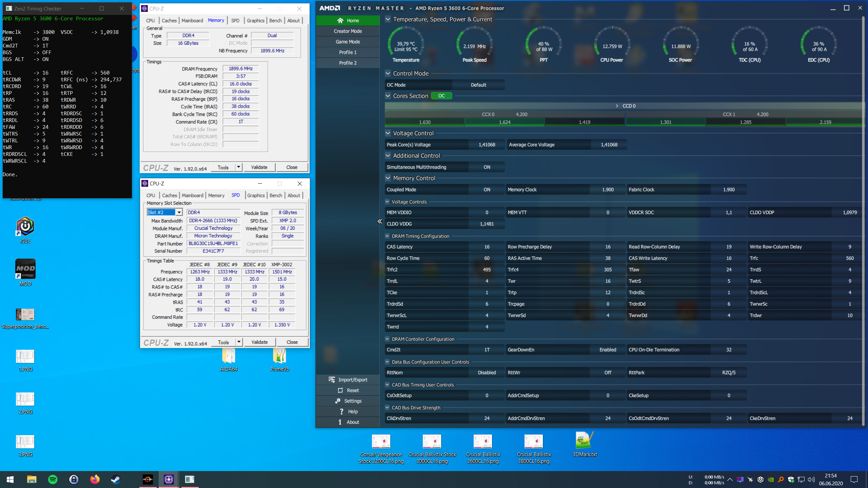Open Steam from the taskbar
This screenshot has height=488, width=868.
click(x=116, y=479)
